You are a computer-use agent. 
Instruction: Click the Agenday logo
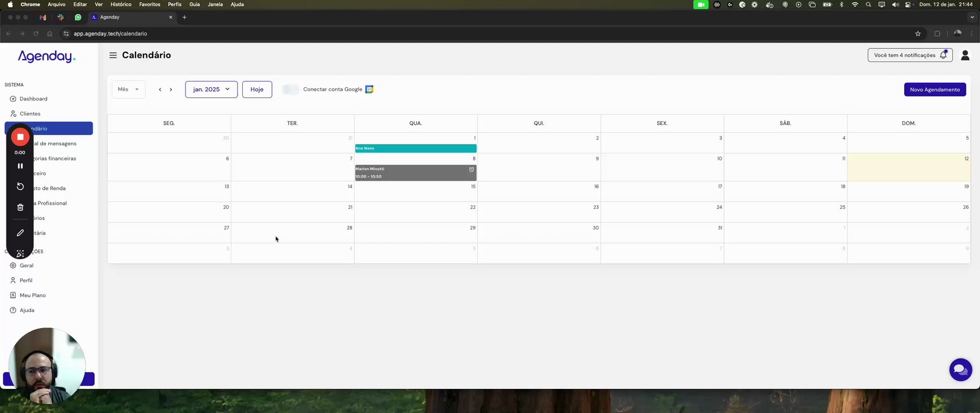(x=47, y=56)
